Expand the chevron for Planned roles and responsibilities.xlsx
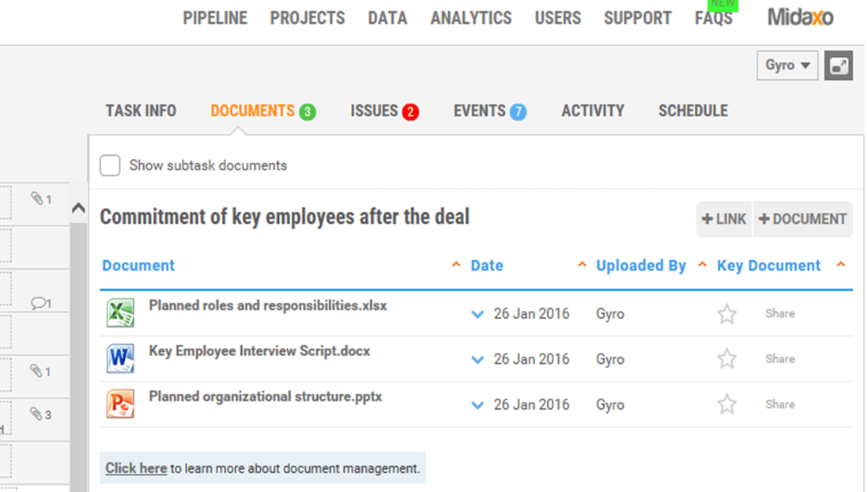The width and height of the screenshot is (868, 492). pos(477,314)
